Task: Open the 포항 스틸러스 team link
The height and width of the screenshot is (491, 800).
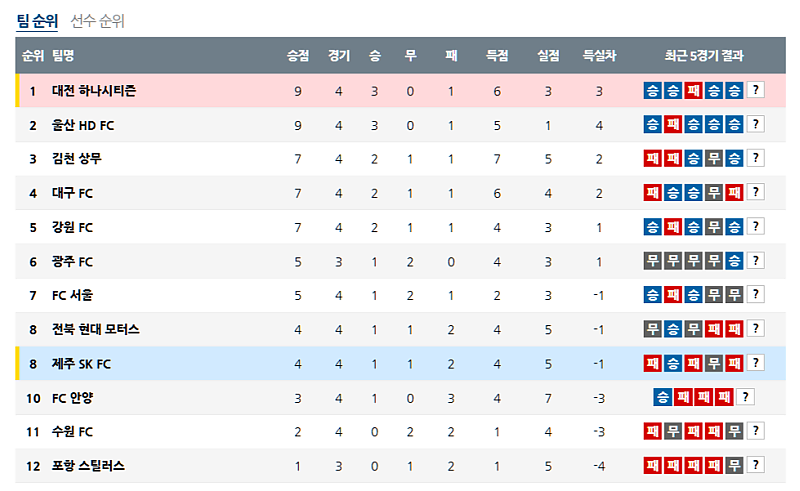Action: 89,465
